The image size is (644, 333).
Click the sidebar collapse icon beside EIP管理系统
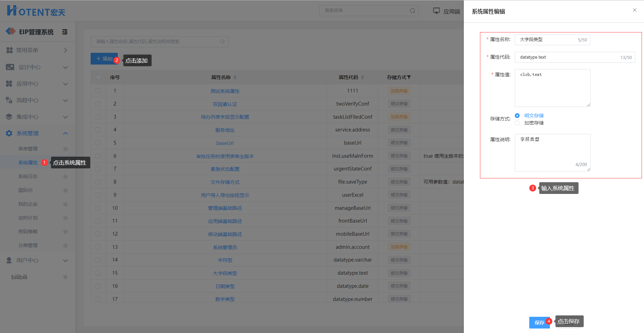click(x=65, y=32)
